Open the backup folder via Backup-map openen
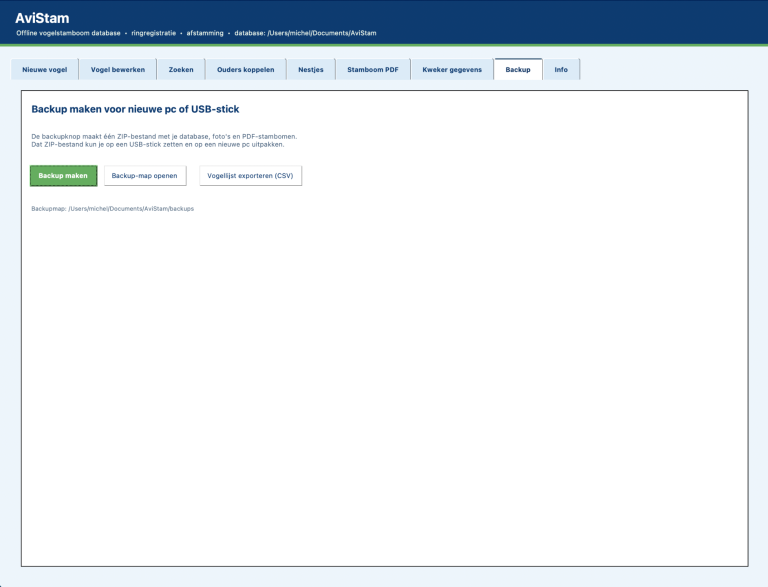 (144, 175)
